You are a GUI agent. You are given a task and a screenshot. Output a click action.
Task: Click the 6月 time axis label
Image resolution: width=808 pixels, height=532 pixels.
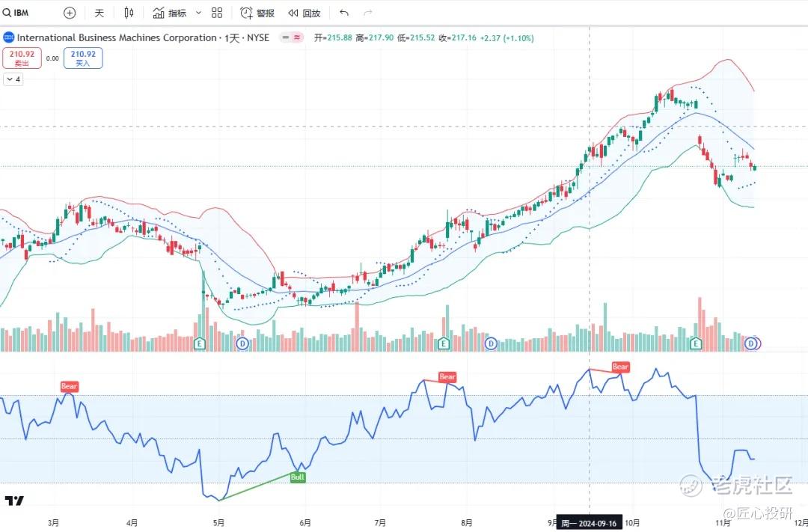click(x=305, y=523)
